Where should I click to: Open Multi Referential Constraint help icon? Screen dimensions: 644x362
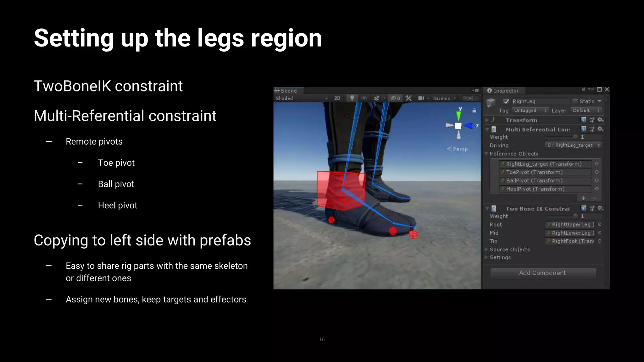point(583,129)
